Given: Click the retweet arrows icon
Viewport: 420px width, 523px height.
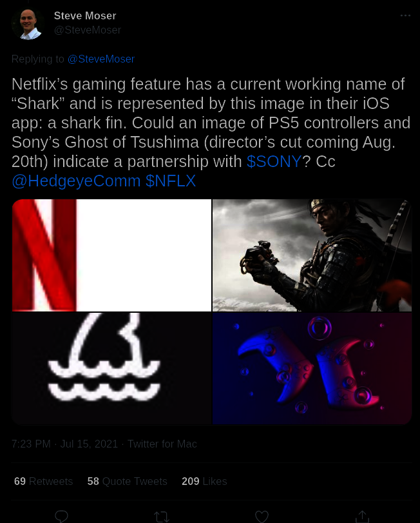Looking at the screenshot, I should (x=162, y=517).
